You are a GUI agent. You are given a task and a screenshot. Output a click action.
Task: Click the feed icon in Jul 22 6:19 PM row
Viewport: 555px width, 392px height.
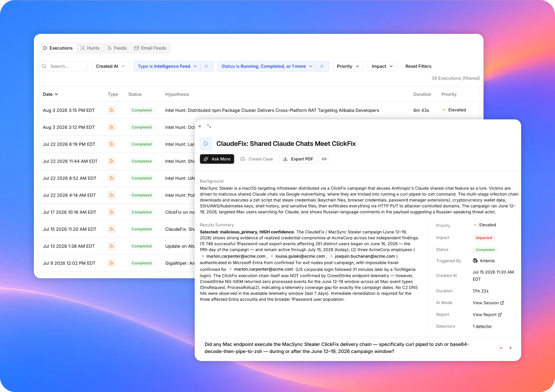coord(111,144)
